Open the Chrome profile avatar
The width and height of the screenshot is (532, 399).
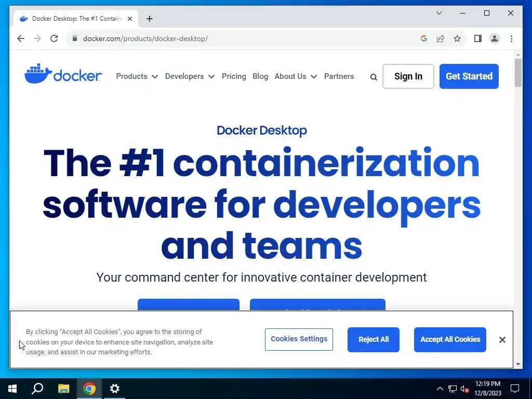point(495,38)
